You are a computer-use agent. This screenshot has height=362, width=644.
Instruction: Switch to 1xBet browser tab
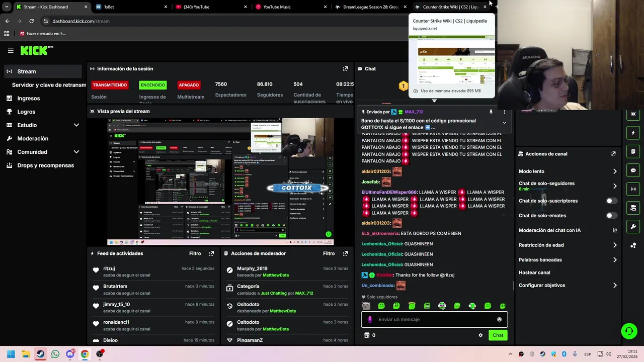click(131, 7)
